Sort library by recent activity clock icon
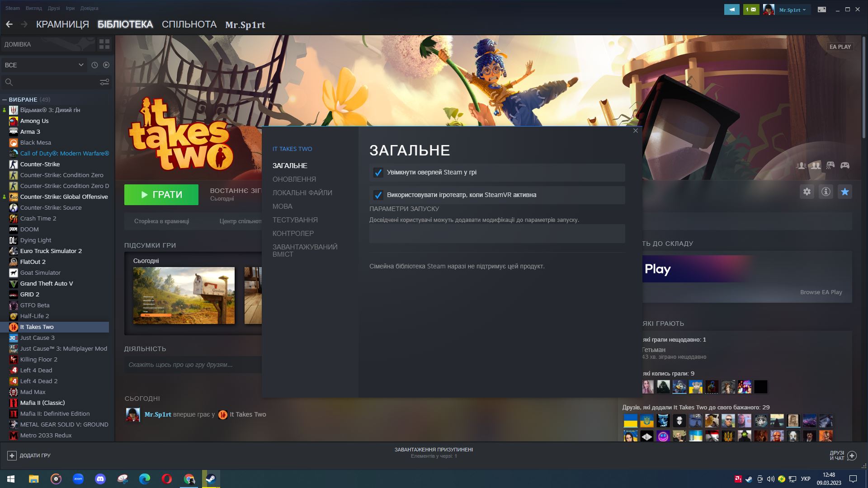 point(94,65)
